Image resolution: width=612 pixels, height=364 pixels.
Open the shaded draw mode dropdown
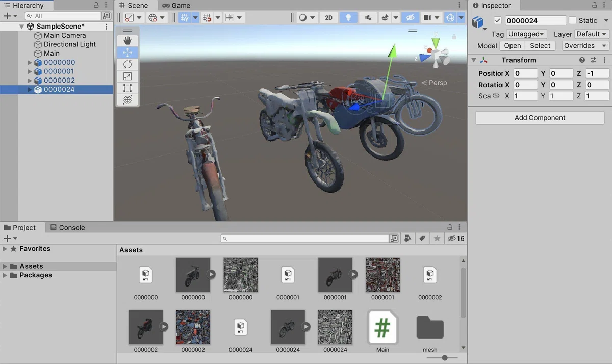pos(308,18)
